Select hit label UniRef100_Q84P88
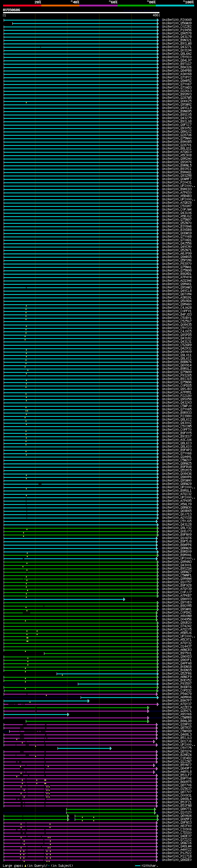This screenshot has width=197, height=868. [177, 71]
